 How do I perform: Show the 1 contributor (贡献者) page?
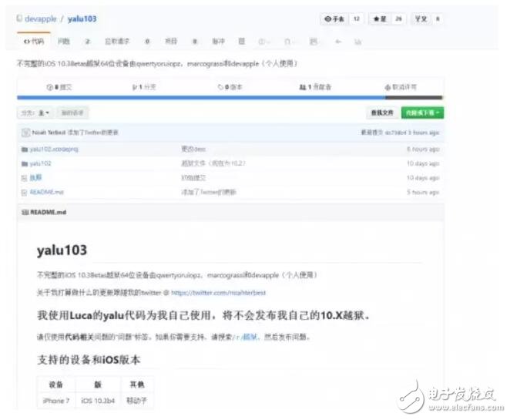316,87
